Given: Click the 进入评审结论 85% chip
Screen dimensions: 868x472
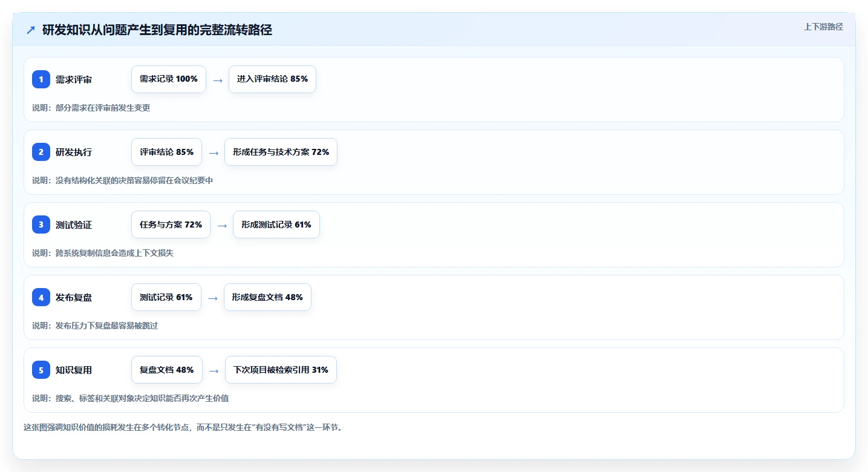Looking at the screenshot, I should (x=272, y=79).
